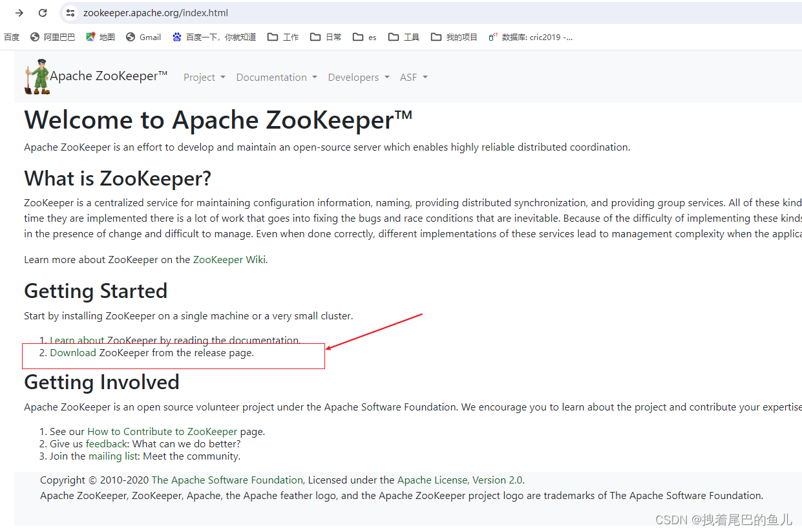Image resolution: width=802 pixels, height=532 pixels.
Task: Click the Getting Involved heading
Action: pyautogui.click(x=101, y=382)
